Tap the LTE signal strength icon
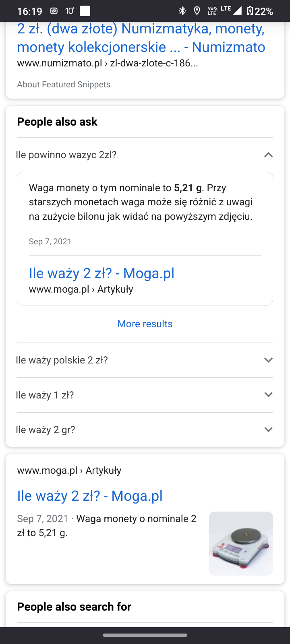The height and width of the screenshot is (644, 290). tap(237, 10)
